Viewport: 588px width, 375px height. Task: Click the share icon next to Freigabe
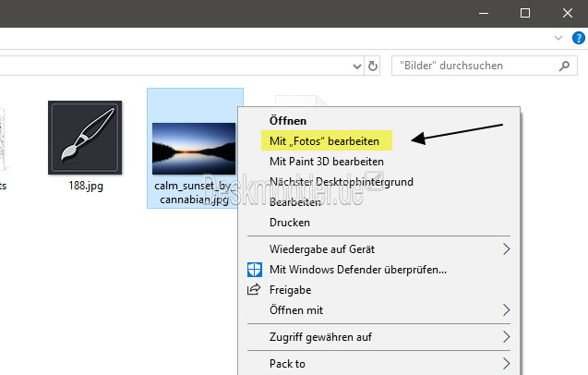coord(254,289)
